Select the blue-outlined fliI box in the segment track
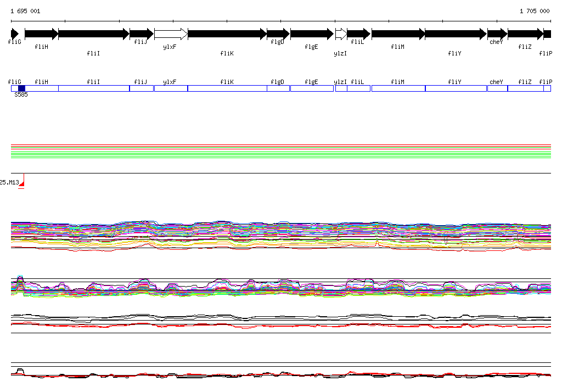The height and width of the screenshot is (392, 562). (93, 88)
